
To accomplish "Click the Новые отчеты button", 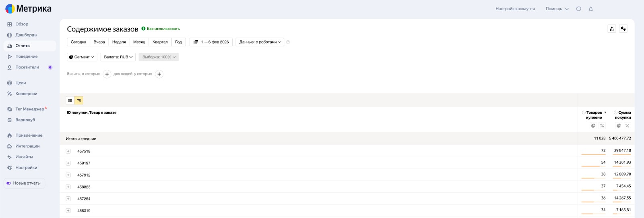I will [x=24, y=183].
